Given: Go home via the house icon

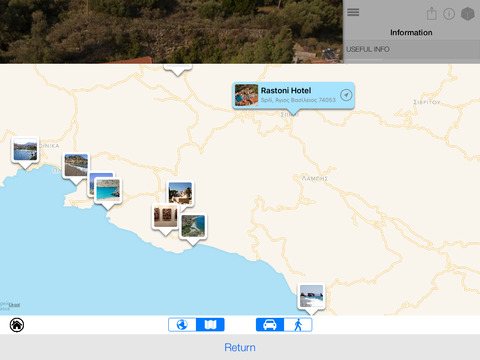Looking at the screenshot, I should point(17,325).
